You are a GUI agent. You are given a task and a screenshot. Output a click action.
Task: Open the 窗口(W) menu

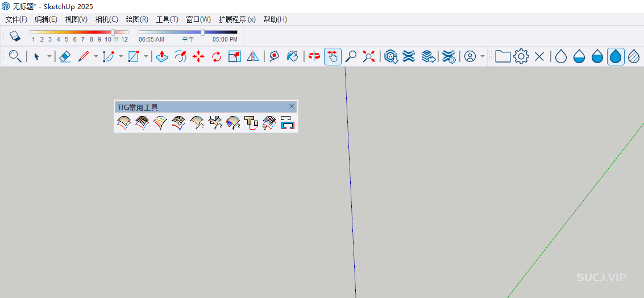[x=198, y=19]
